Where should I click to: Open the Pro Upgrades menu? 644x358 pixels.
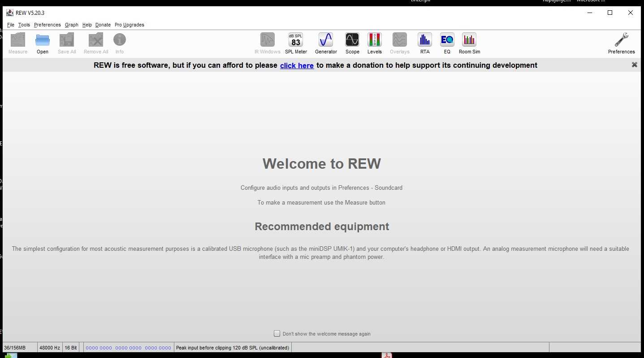(130, 25)
